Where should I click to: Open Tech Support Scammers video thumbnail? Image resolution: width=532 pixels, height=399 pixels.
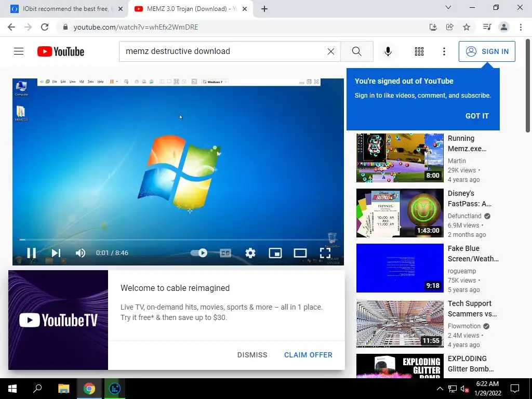point(400,323)
